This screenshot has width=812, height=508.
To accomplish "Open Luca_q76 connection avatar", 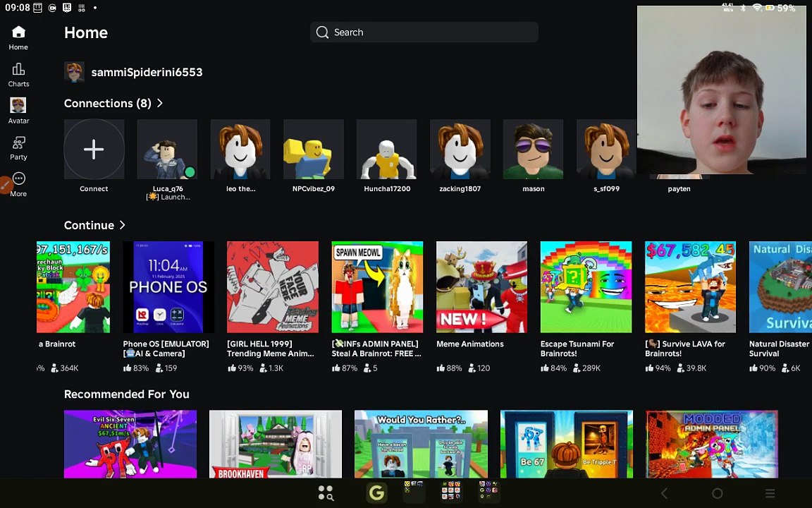I will tap(167, 150).
